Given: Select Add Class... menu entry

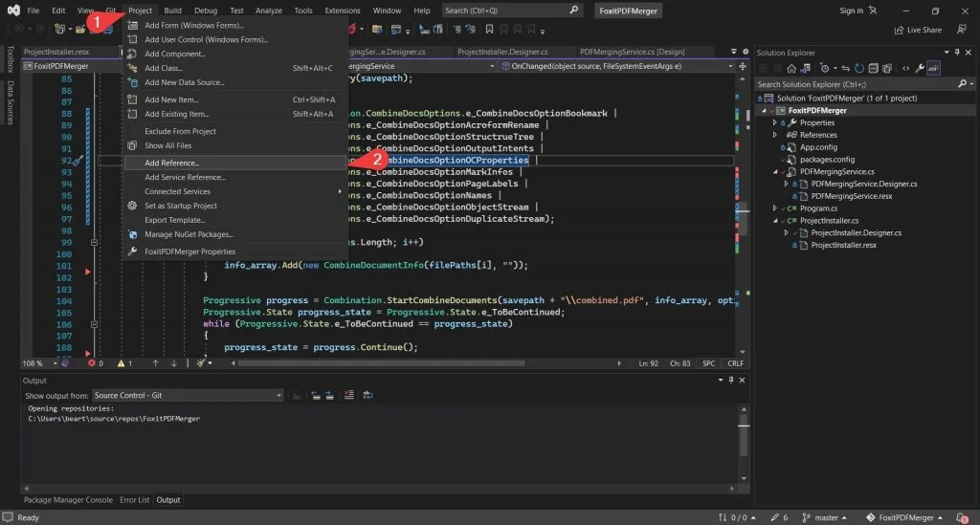Looking at the screenshot, I should (x=235, y=68).
